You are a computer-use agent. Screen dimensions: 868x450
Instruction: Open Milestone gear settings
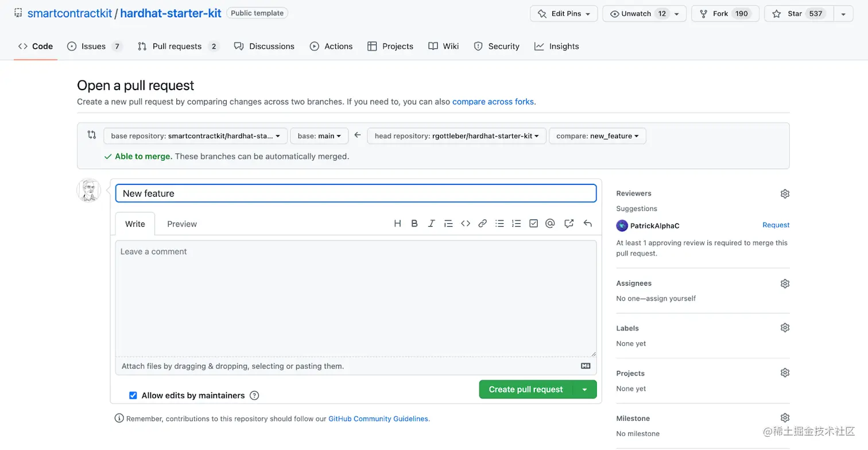(785, 418)
